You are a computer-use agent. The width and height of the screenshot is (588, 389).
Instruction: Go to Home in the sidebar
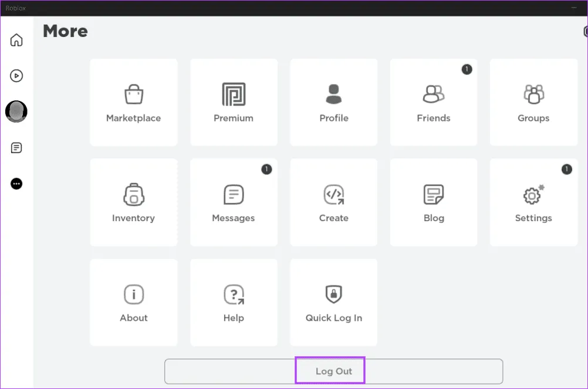coord(16,40)
